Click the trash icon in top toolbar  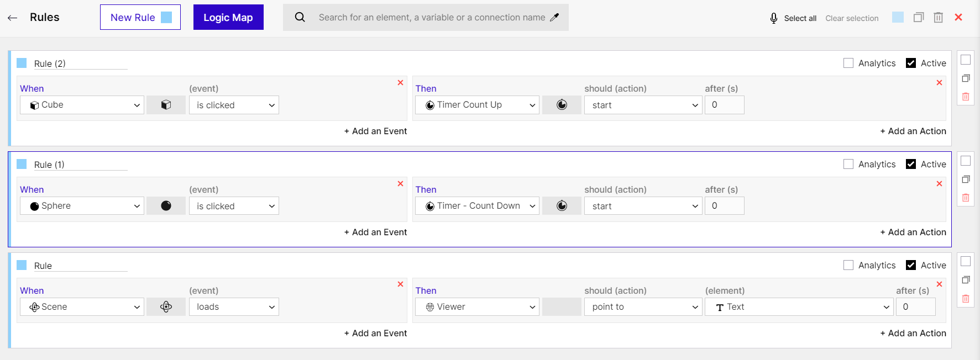pyautogui.click(x=939, y=18)
